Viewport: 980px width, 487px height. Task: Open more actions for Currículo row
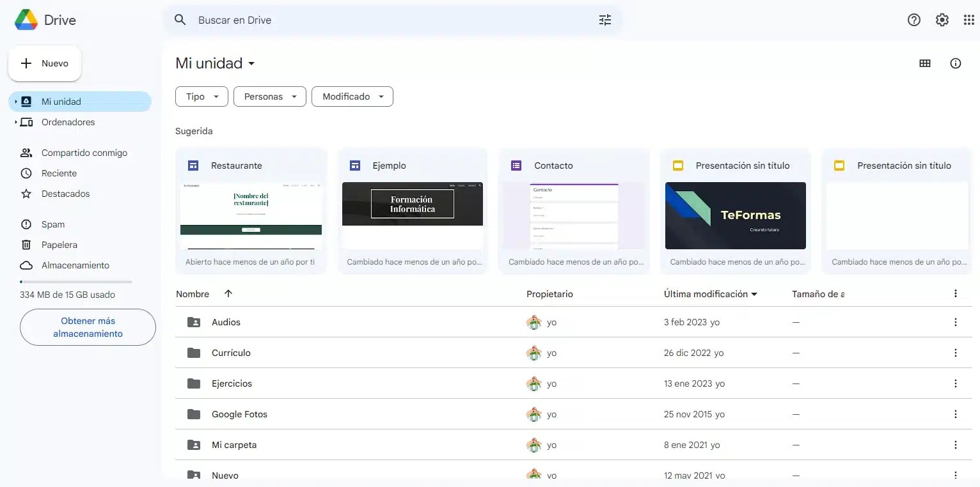pyautogui.click(x=956, y=353)
